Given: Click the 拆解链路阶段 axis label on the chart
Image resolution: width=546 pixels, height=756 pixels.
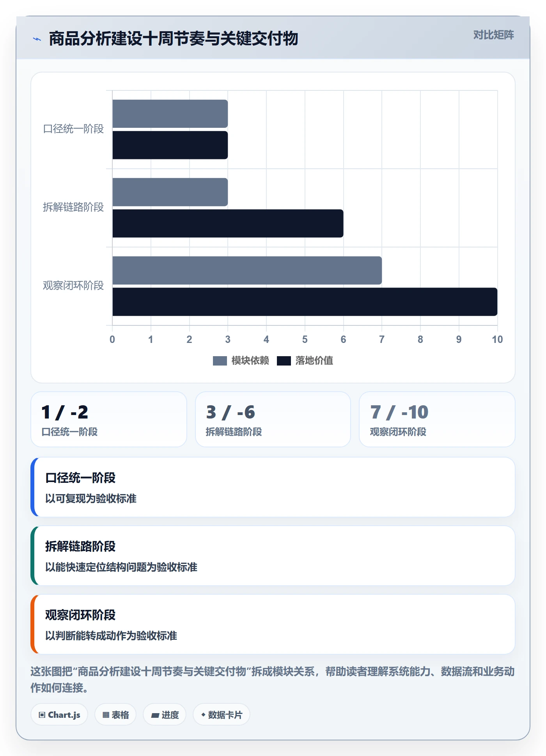Looking at the screenshot, I should pyautogui.click(x=73, y=207).
